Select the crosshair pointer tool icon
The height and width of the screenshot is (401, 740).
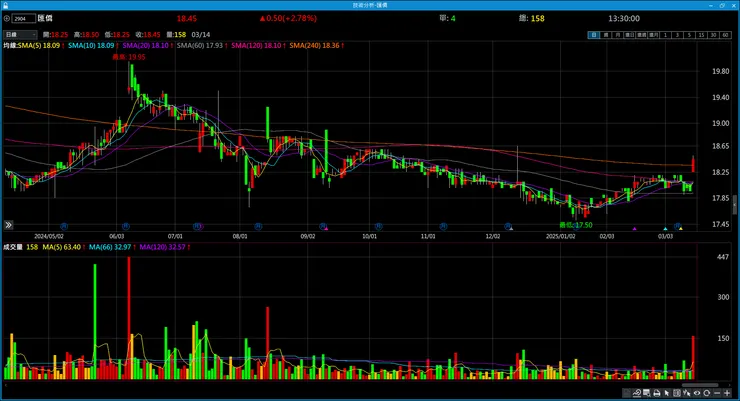click(686, 393)
